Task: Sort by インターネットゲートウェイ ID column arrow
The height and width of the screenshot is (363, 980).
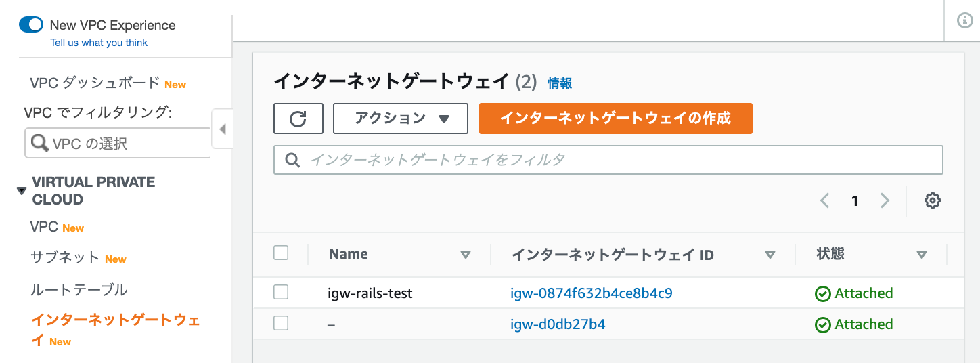Action: [x=770, y=255]
